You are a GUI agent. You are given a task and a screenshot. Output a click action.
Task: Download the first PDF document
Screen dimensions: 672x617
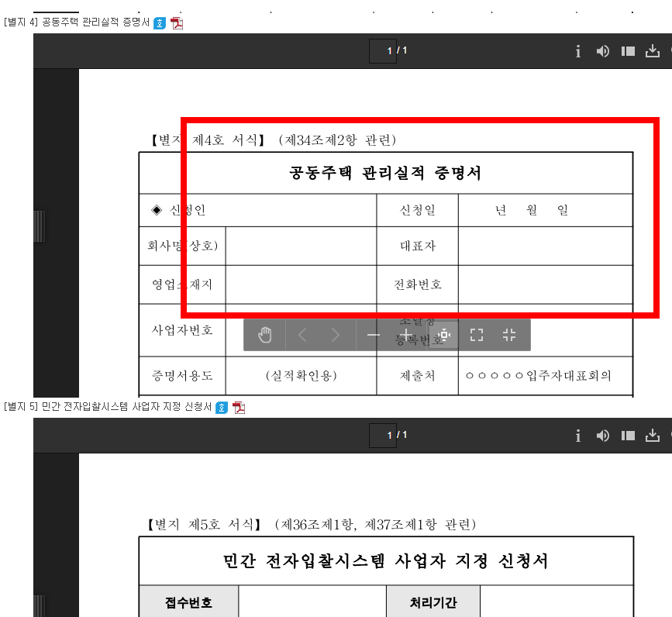[652, 50]
